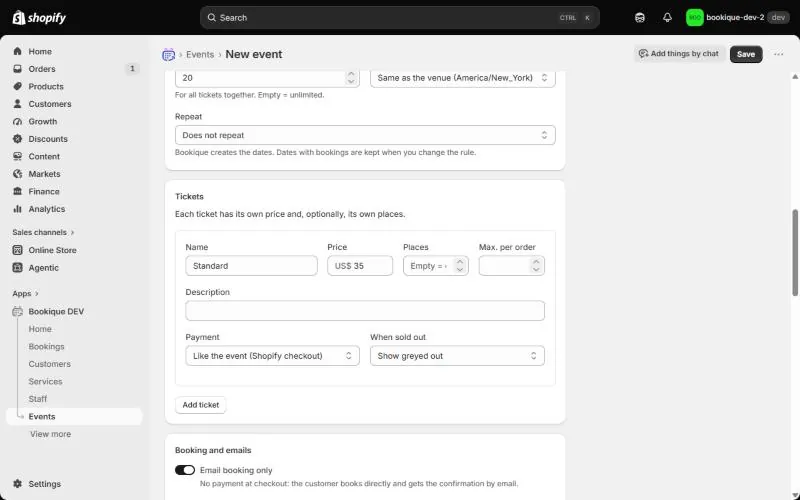The image size is (800, 500).
Task: Open the Repeat dropdown
Action: pos(365,135)
